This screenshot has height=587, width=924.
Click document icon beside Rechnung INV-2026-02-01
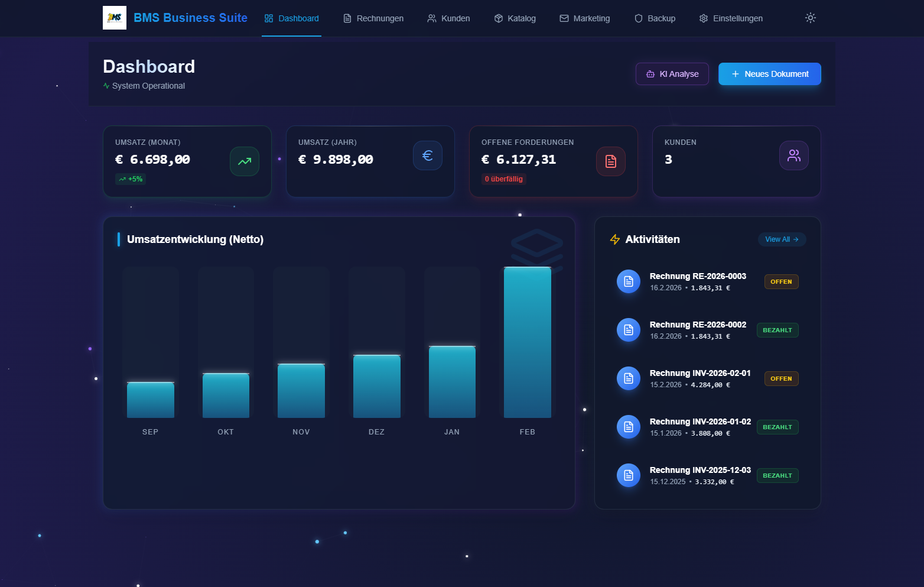[629, 378]
